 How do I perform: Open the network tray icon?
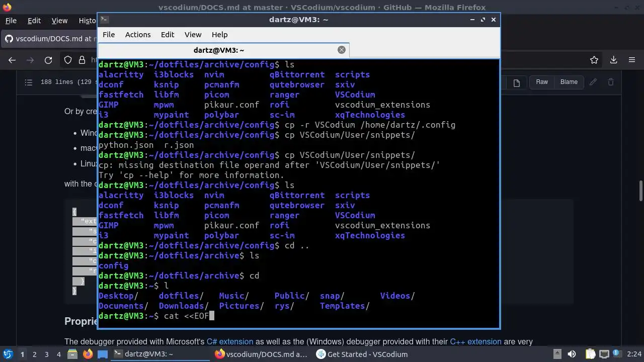pos(604,354)
